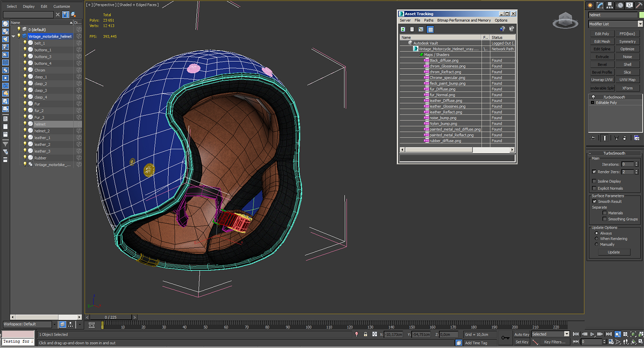644x348 pixels.
Task: Click Asset Tracking help icon
Action: coord(502,29)
